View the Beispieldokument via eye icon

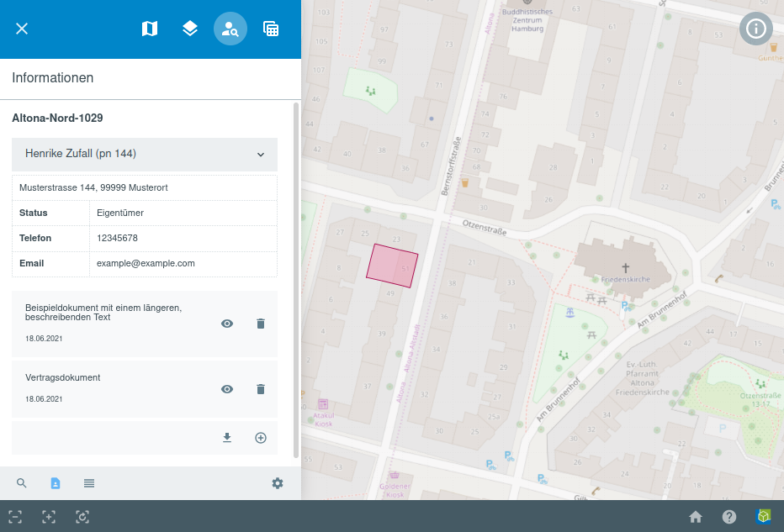227,324
